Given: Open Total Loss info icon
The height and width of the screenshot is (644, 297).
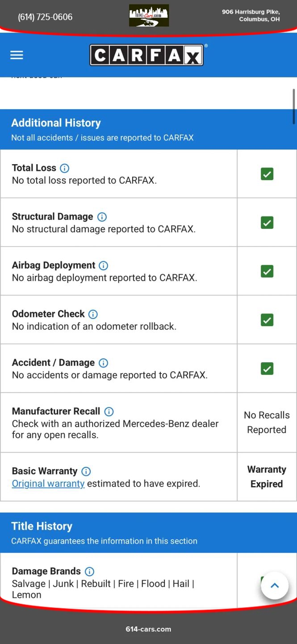Looking at the screenshot, I should tap(64, 168).
